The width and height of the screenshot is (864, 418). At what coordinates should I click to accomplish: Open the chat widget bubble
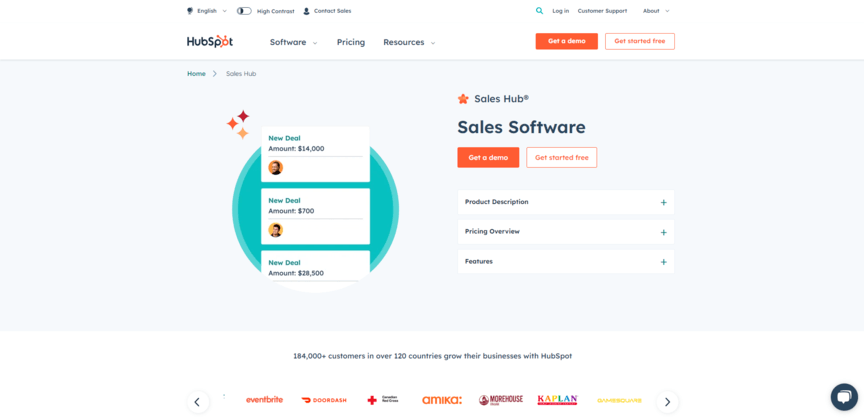point(844,397)
